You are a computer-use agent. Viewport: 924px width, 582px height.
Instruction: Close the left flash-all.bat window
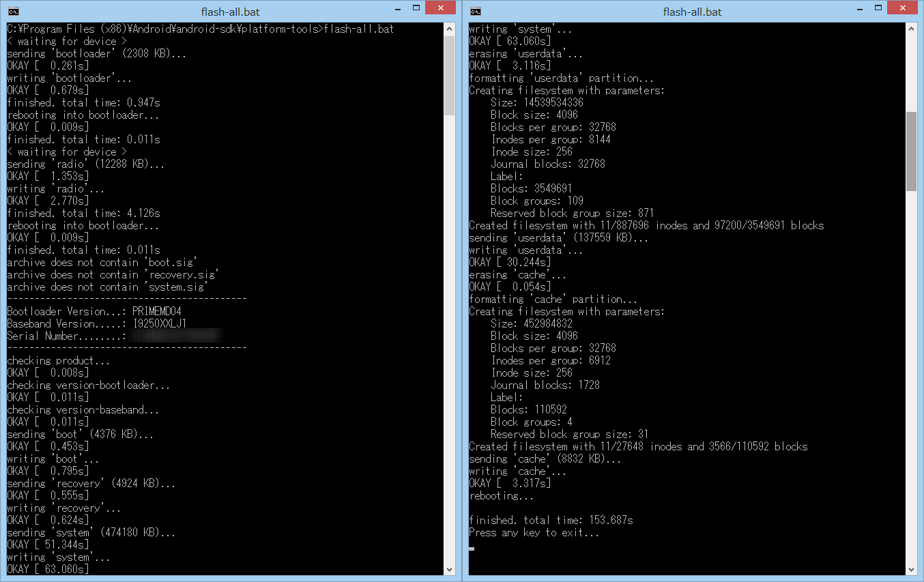tap(439, 9)
